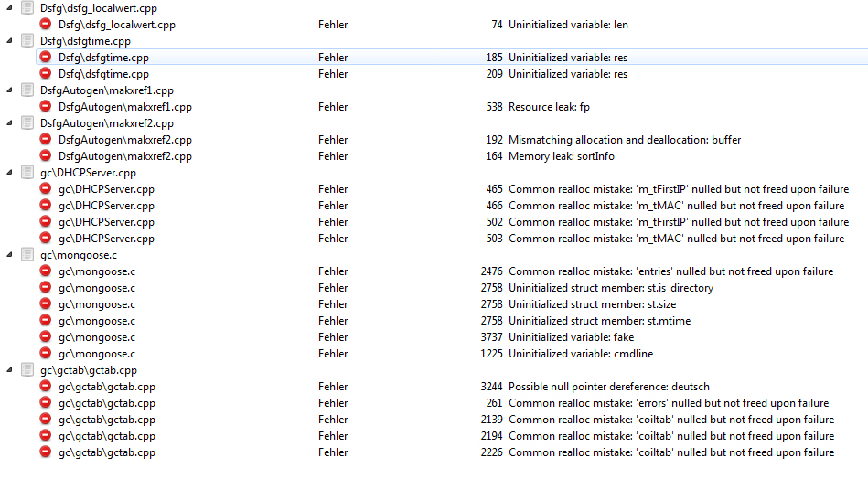Collapse the gc\mongoose.c file node

click(9, 255)
